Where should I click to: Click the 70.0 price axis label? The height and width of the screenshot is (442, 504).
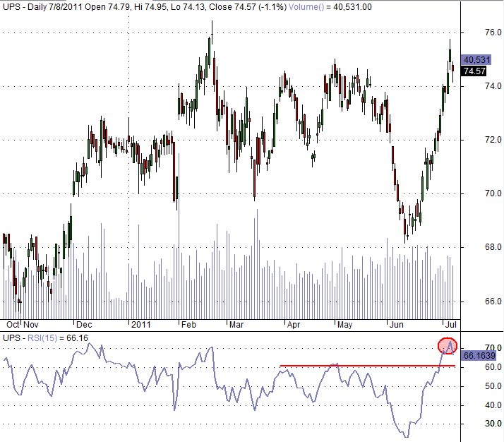(x=493, y=193)
